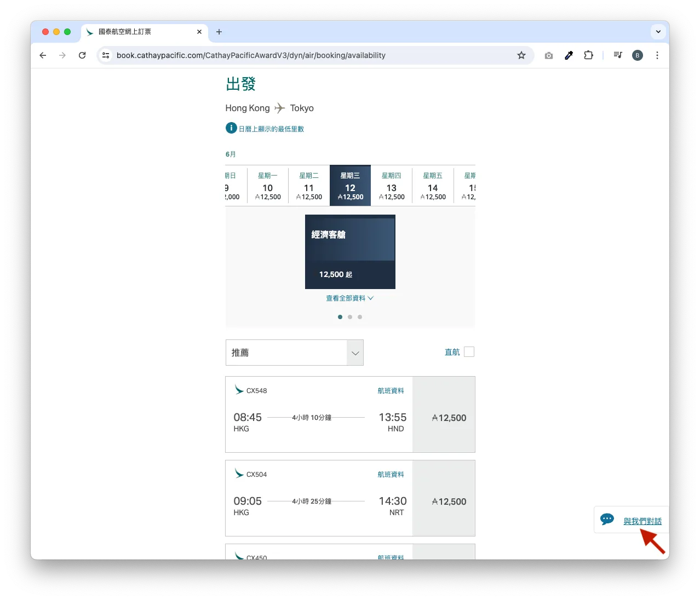Select Tuesday 11 June date tab
The image size is (700, 600).
point(309,186)
